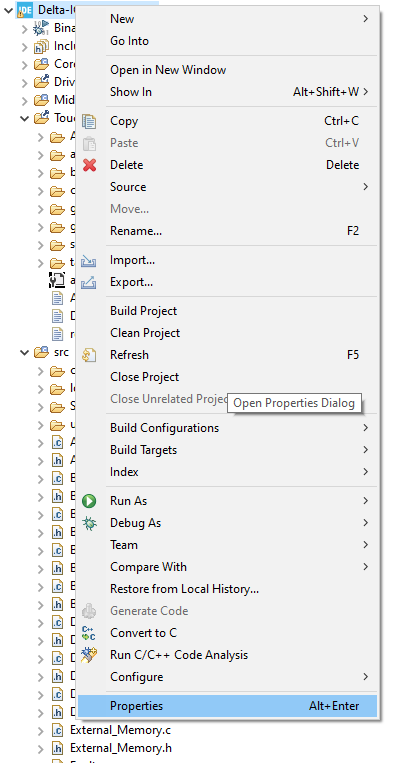
Task: Collapse the Delta project root node
Action: tap(8, 9)
